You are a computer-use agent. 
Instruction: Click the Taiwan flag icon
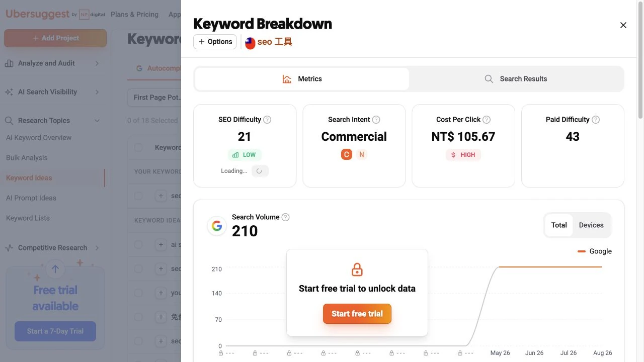(250, 43)
